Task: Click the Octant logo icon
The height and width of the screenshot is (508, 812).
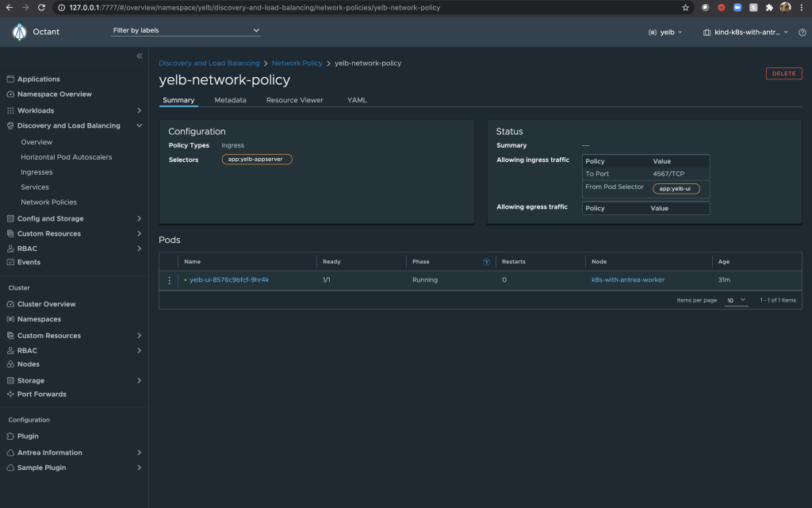Action: [x=20, y=32]
